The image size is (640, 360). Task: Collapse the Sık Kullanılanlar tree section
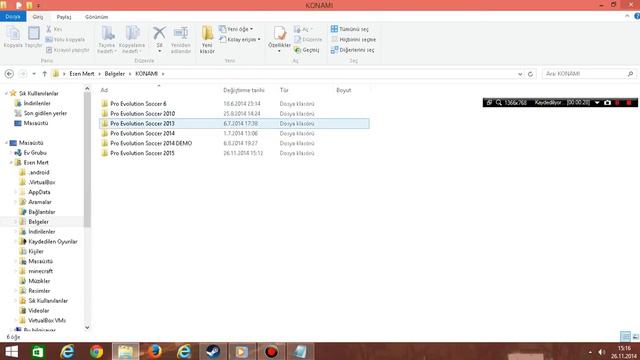click(x=6, y=93)
